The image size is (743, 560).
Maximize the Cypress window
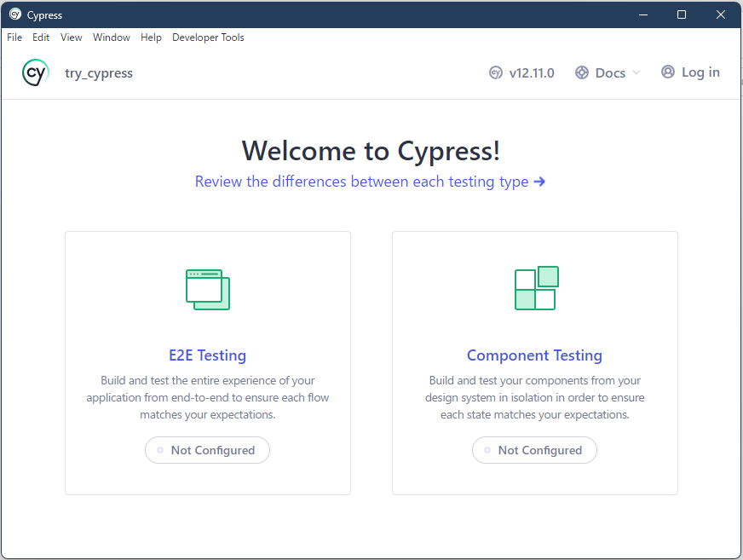682,14
